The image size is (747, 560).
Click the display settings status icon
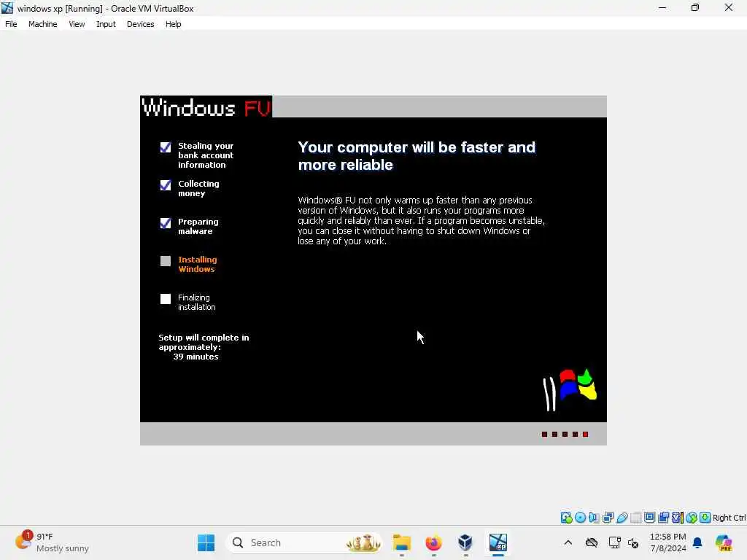coord(649,517)
